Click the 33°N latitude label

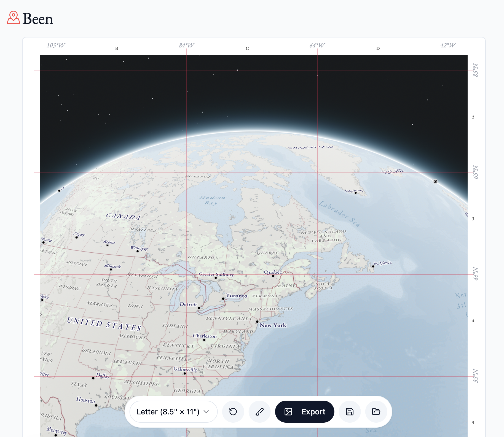click(x=476, y=376)
